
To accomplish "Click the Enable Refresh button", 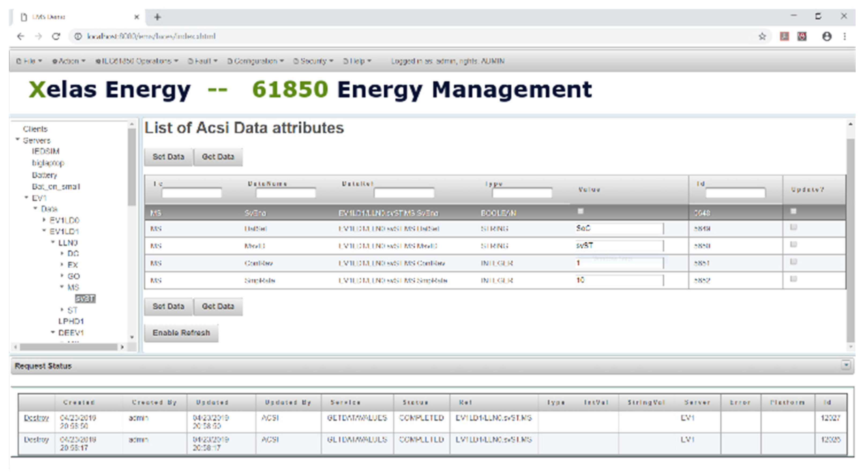I will pos(181,332).
